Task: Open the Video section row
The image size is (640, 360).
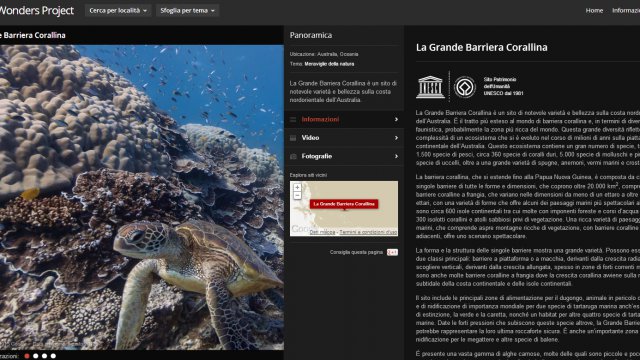Action: (344, 138)
